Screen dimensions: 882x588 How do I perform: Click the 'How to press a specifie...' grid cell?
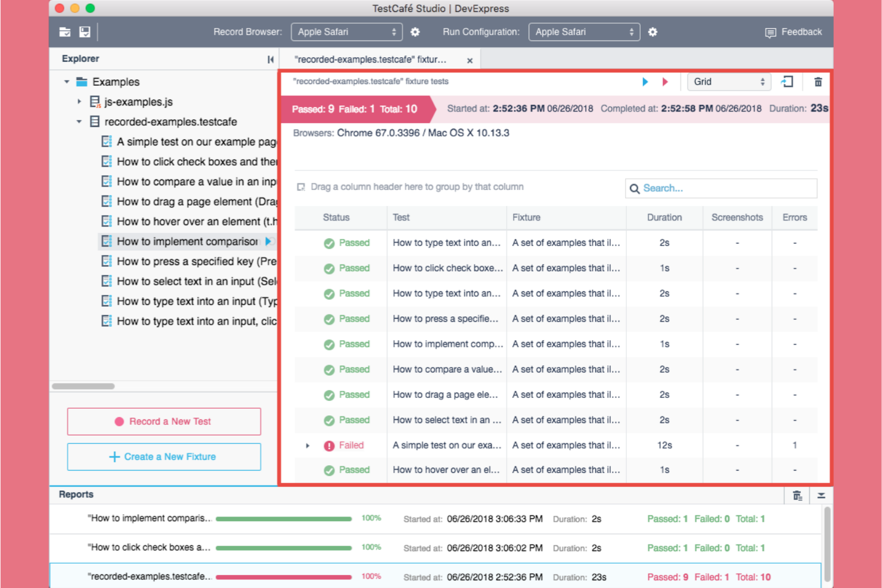(447, 319)
